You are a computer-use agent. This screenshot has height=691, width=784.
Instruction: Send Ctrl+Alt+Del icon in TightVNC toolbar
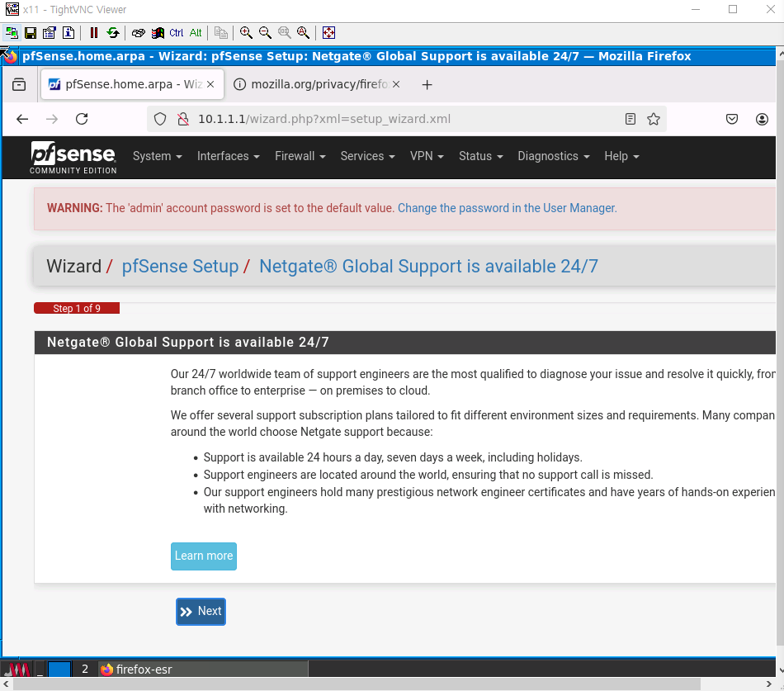point(139,33)
